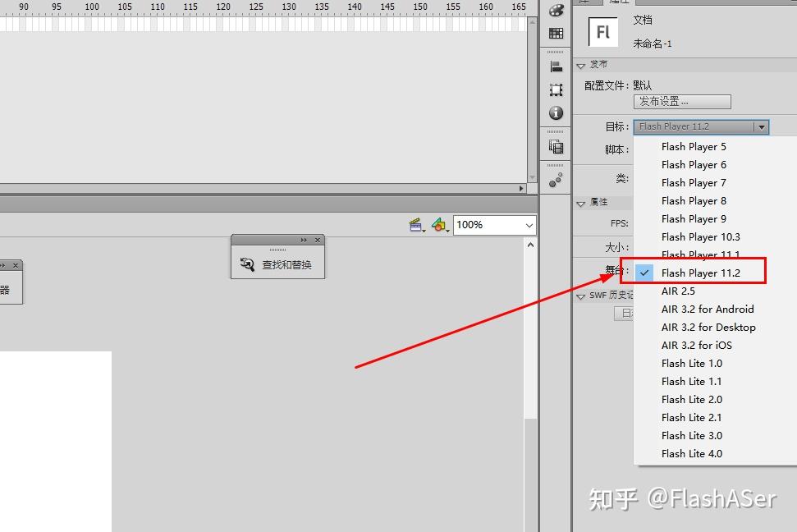
Task: Open the 100% zoom level dropdown
Action: click(x=529, y=225)
